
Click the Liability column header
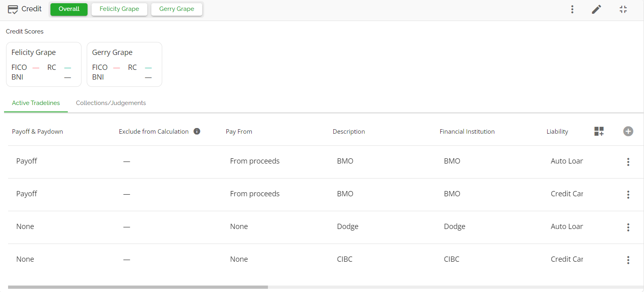(x=557, y=132)
